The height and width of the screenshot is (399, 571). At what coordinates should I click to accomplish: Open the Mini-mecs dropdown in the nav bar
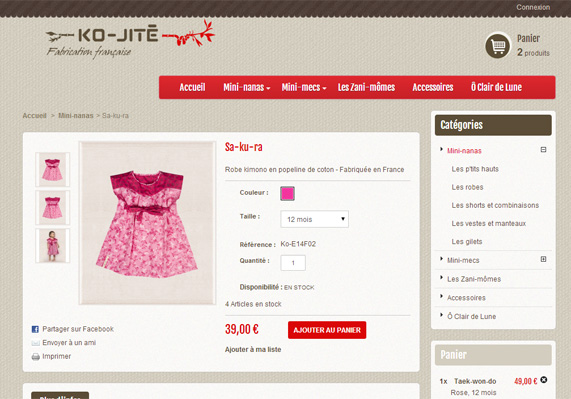pyautogui.click(x=304, y=87)
